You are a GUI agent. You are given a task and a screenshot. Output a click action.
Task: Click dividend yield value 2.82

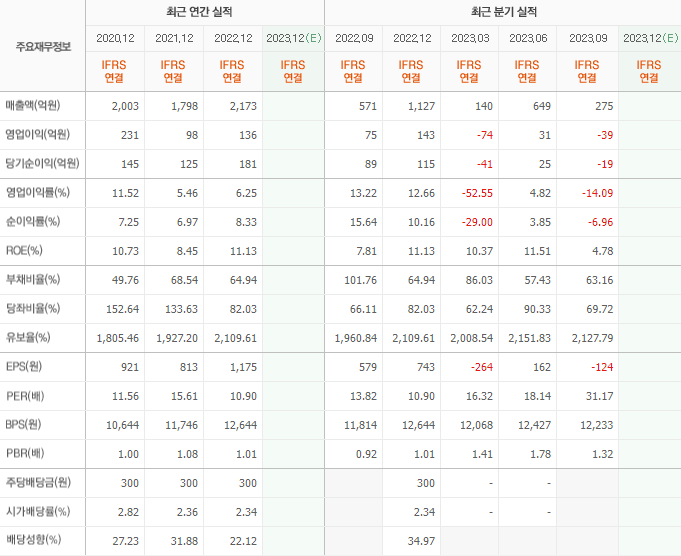128,513
